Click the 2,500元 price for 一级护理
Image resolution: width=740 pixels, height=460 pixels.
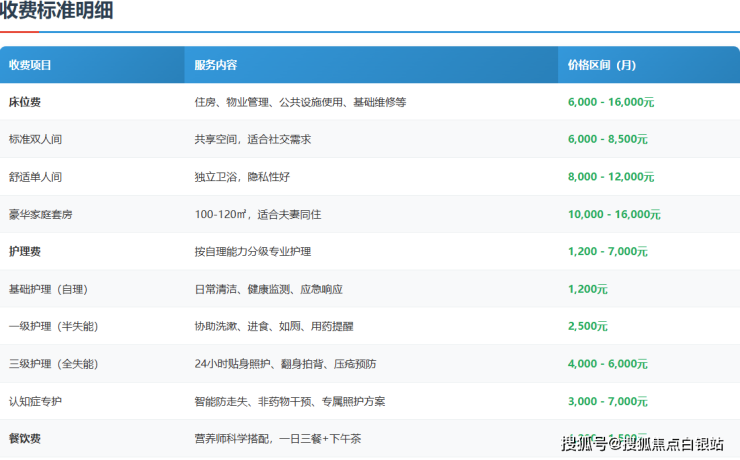pyautogui.click(x=587, y=326)
